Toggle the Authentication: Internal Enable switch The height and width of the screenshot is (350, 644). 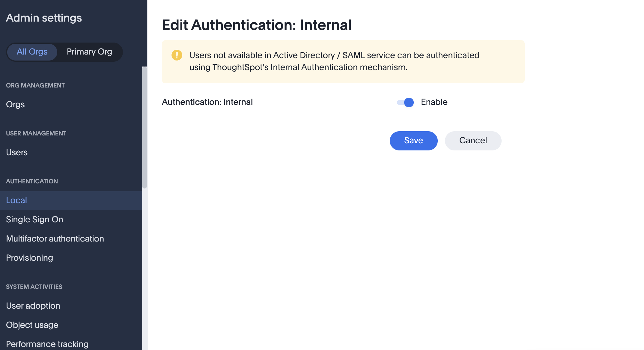coord(405,102)
